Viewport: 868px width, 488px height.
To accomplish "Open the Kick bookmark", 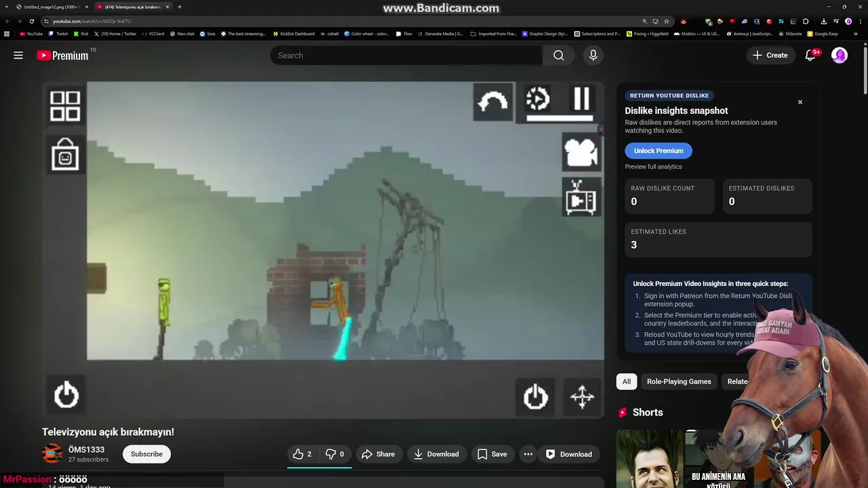I will pyautogui.click(x=81, y=33).
